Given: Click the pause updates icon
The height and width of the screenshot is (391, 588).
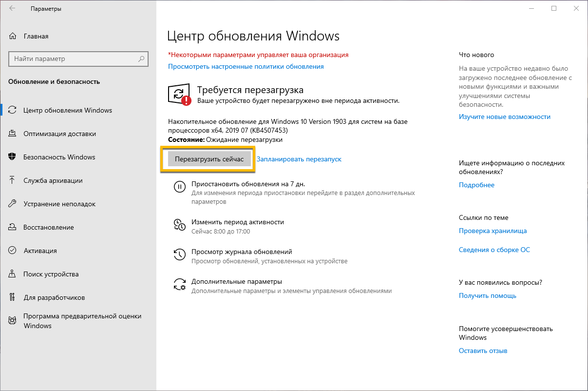Looking at the screenshot, I should (x=180, y=187).
